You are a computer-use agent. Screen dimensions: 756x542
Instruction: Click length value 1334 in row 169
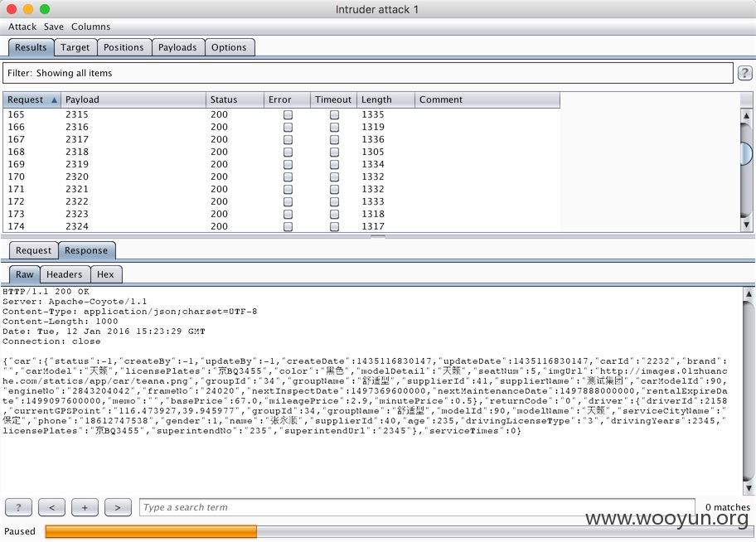(x=373, y=164)
